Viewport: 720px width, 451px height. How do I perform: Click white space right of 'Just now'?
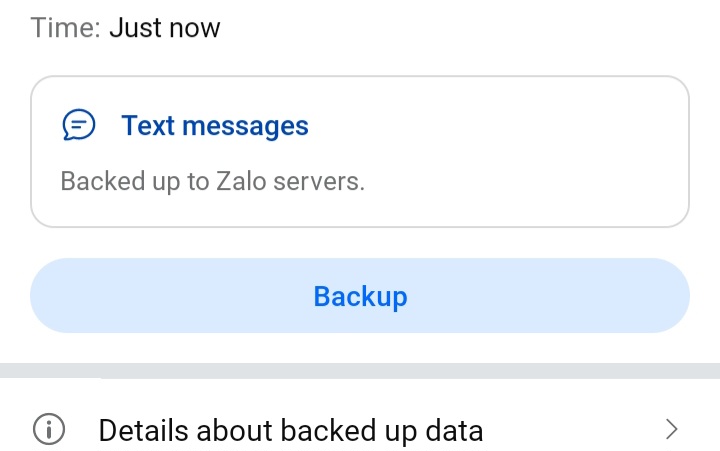450,27
